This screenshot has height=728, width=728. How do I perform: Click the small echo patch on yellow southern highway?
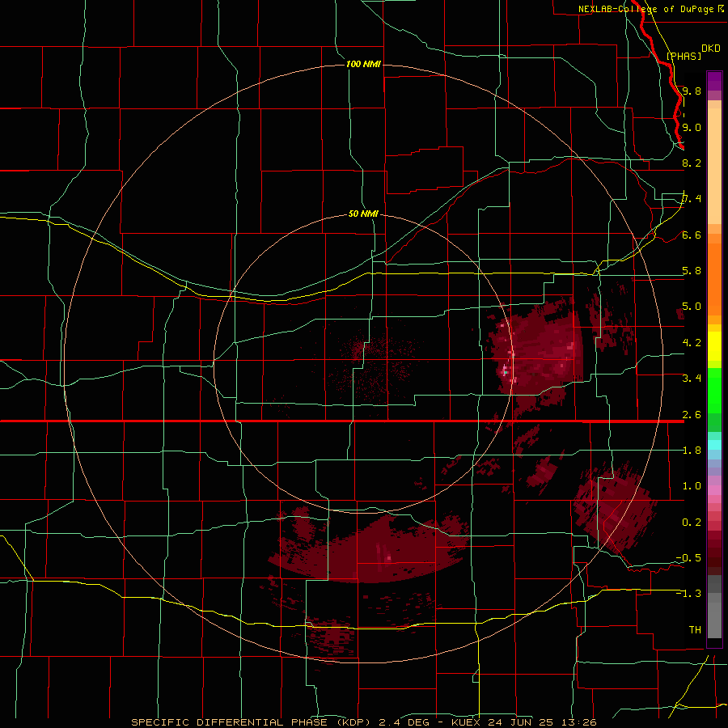(331, 637)
